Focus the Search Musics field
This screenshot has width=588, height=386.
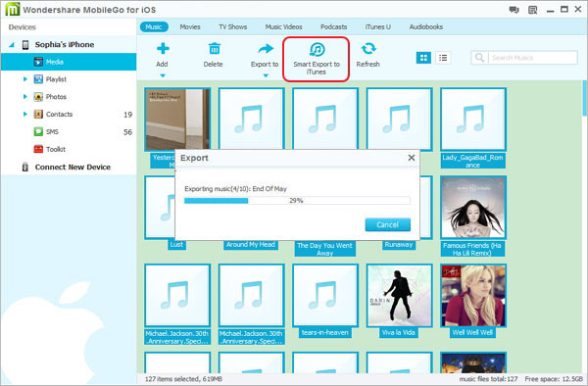pos(524,58)
